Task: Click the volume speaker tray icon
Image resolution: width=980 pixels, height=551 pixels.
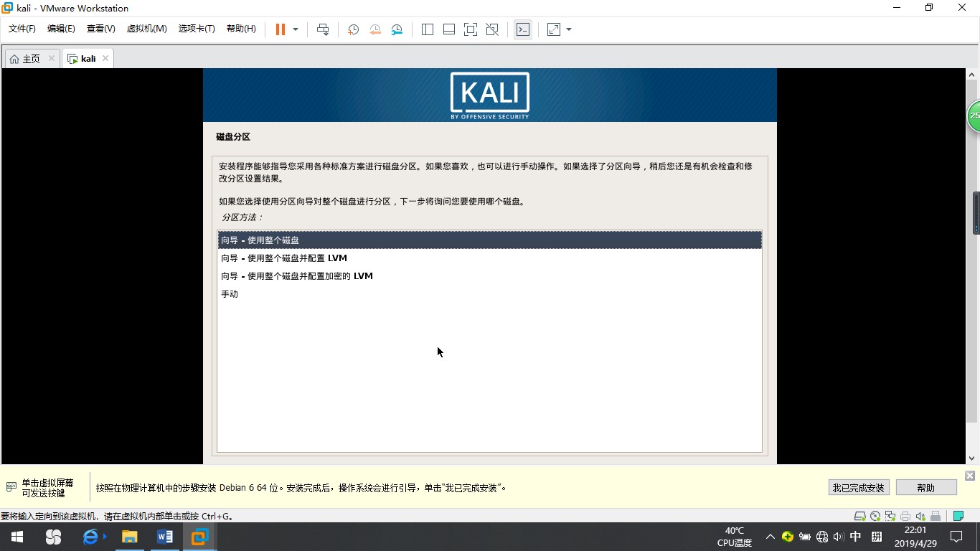Action: tap(839, 537)
